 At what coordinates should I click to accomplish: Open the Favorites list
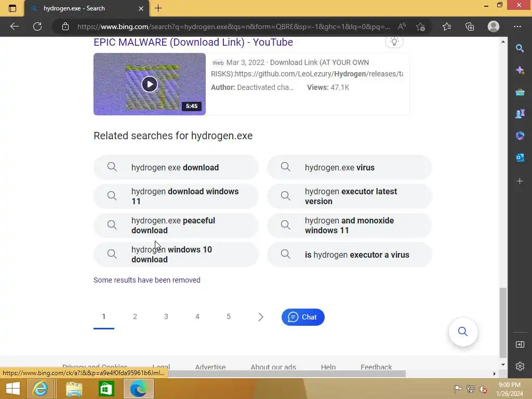click(x=447, y=26)
